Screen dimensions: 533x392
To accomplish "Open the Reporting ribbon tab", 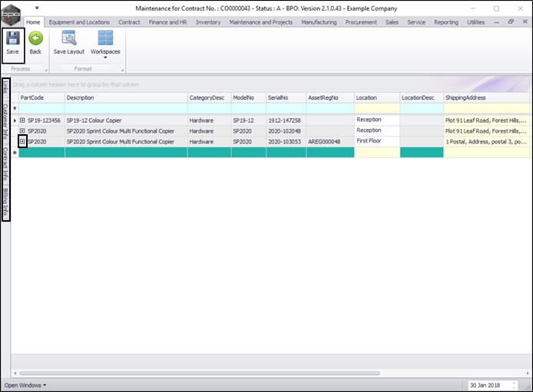I will pyautogui.click(x=446, y=22).
